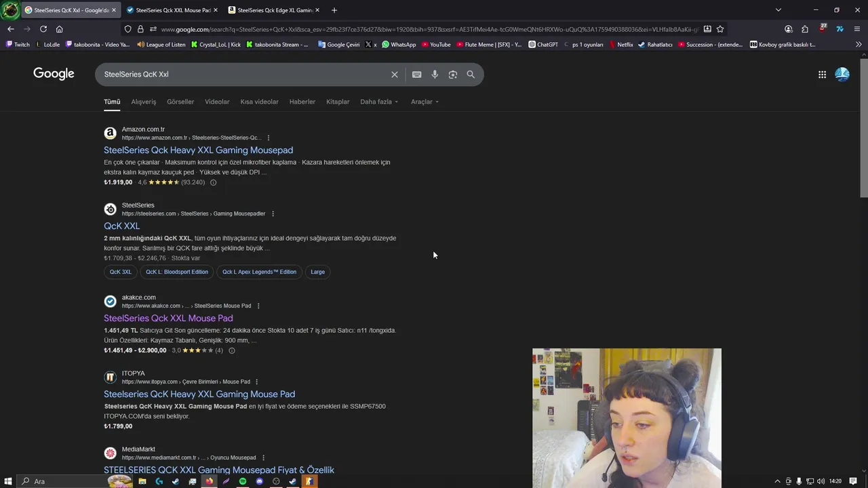
Task: Open the browser home page
Action: click(x=60, y=29)
